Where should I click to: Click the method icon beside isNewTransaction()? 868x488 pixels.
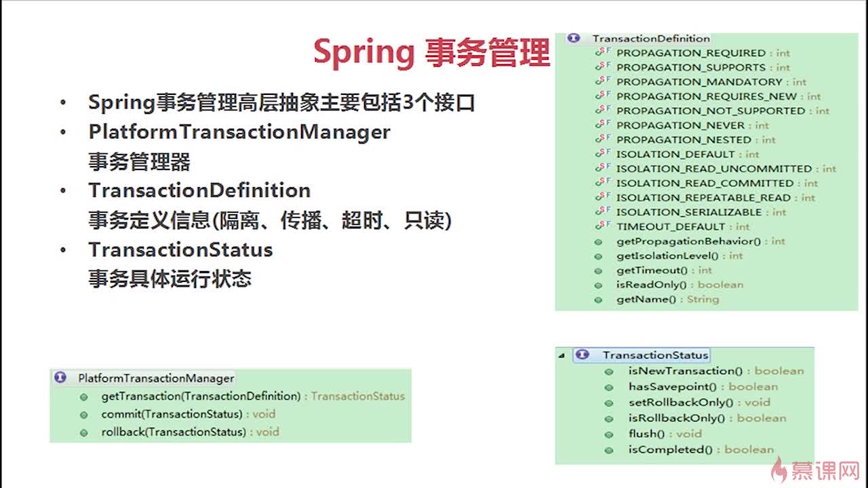[x=608, y=371]
